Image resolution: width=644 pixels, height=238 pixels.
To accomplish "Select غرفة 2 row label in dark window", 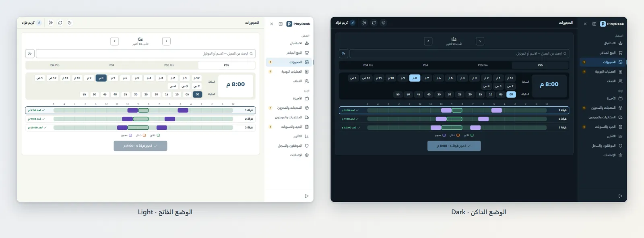I will tap(562, 119).
